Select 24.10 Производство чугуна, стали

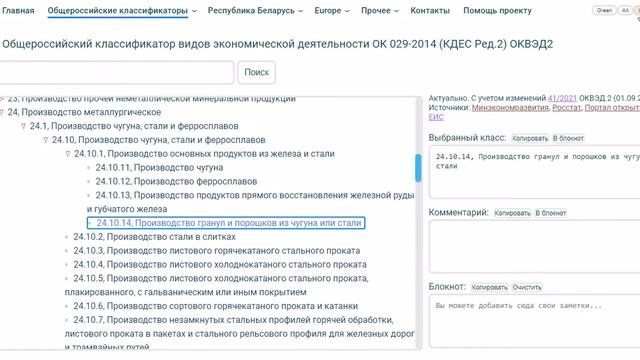click(x=158, y=140)
